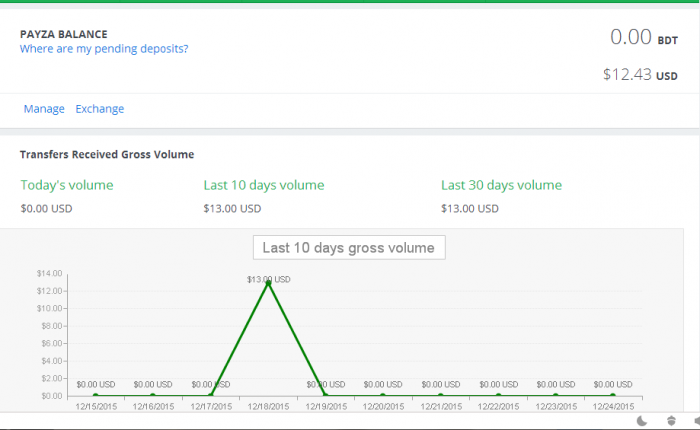Click the $2.00 label on the chart's vertical axis
Image resolution: width=700 pixels, height=430 pixels.
52,378
